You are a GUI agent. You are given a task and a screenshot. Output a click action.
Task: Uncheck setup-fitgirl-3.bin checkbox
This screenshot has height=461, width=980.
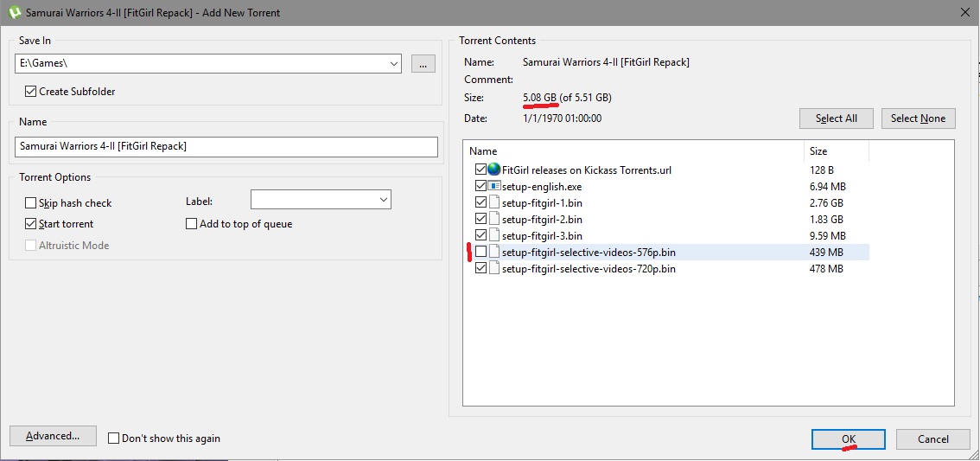click(x=480, y=236)
